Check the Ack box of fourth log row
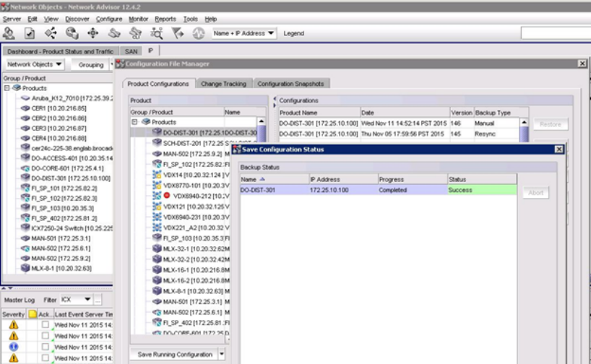The image size is (591, 364). (x=46, y=357)
